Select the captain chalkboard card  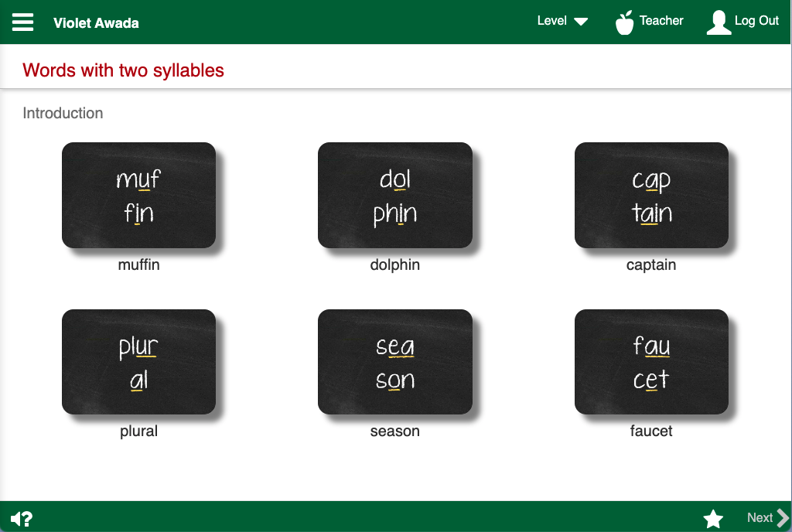click(x=651, y=195)
